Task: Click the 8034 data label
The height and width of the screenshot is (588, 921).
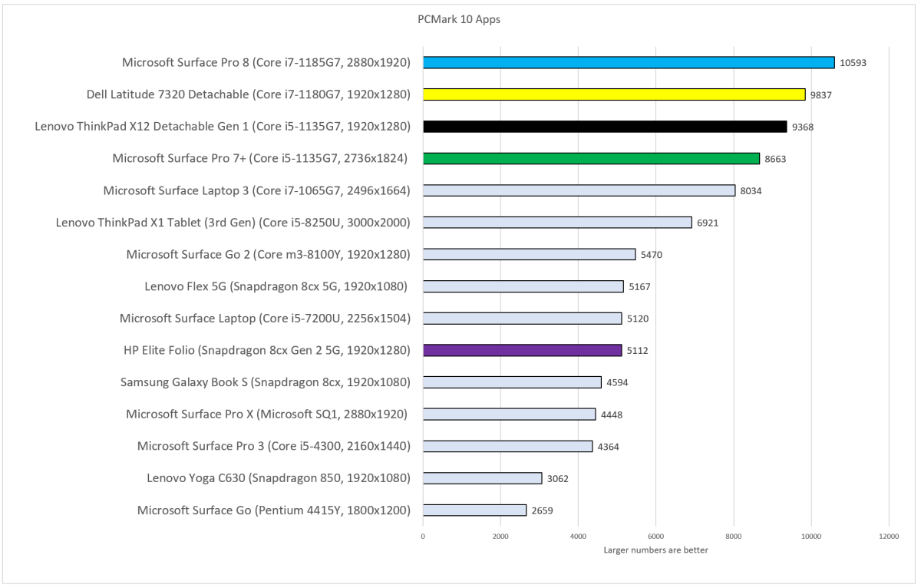Action: 751,191
